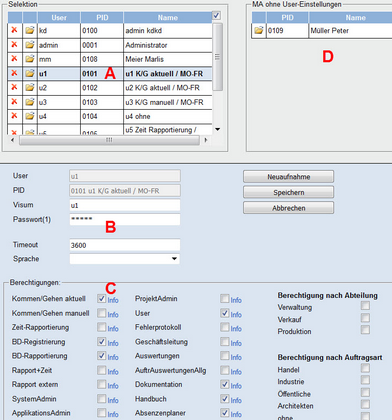392x420 pixels.
Task: Enable Kommen/Gehen manuell permission
Action: tap(102, 313)
